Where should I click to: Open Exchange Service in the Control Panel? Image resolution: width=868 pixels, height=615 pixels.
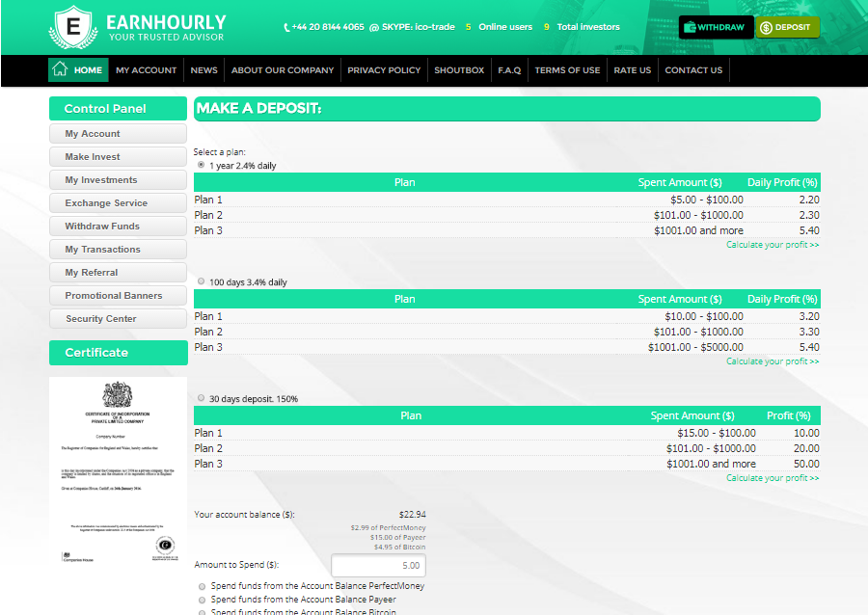point(118,203)
